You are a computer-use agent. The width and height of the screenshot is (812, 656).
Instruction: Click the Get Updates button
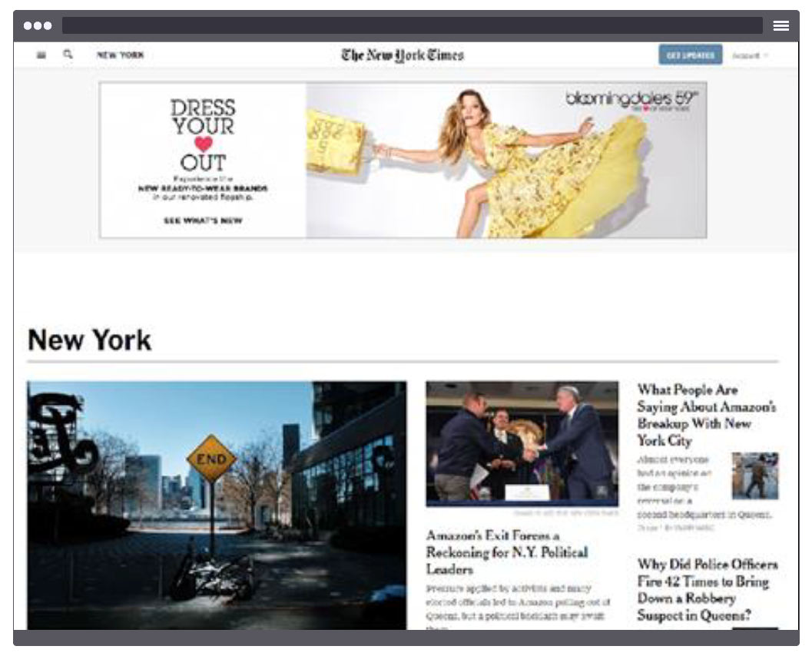pyautogui.click(x=691, y=55)
